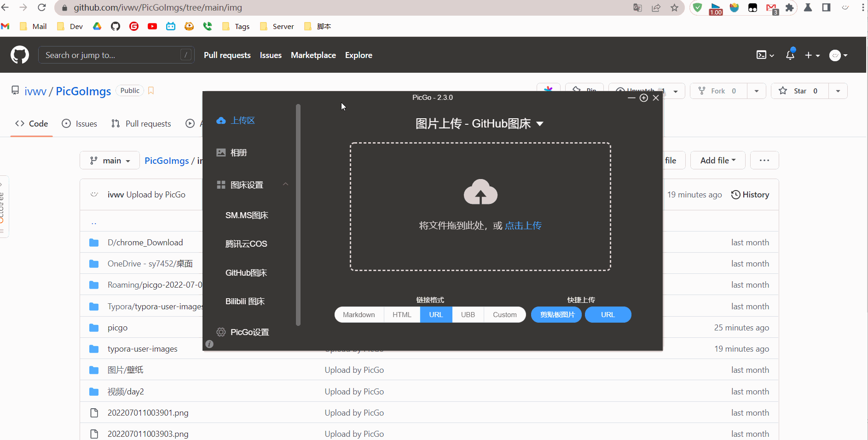
Task: Select URL in the link format group
Action: pyautogui.click(x=436, y=315)
